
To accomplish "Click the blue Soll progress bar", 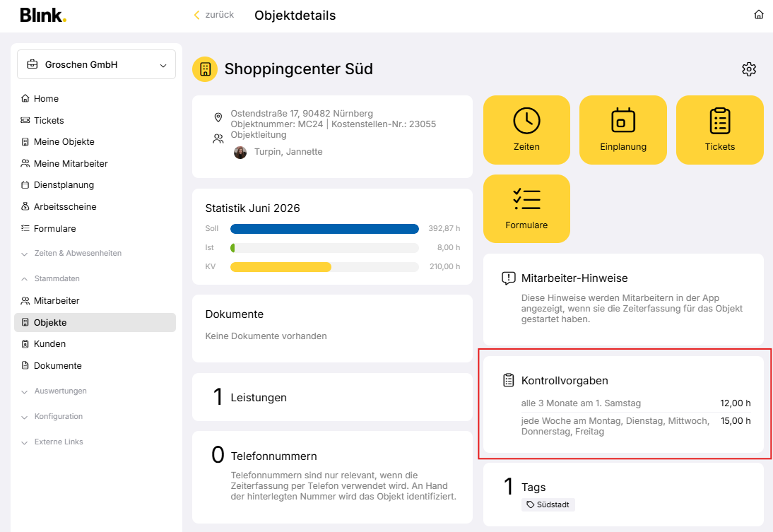I will click(324, 229).
